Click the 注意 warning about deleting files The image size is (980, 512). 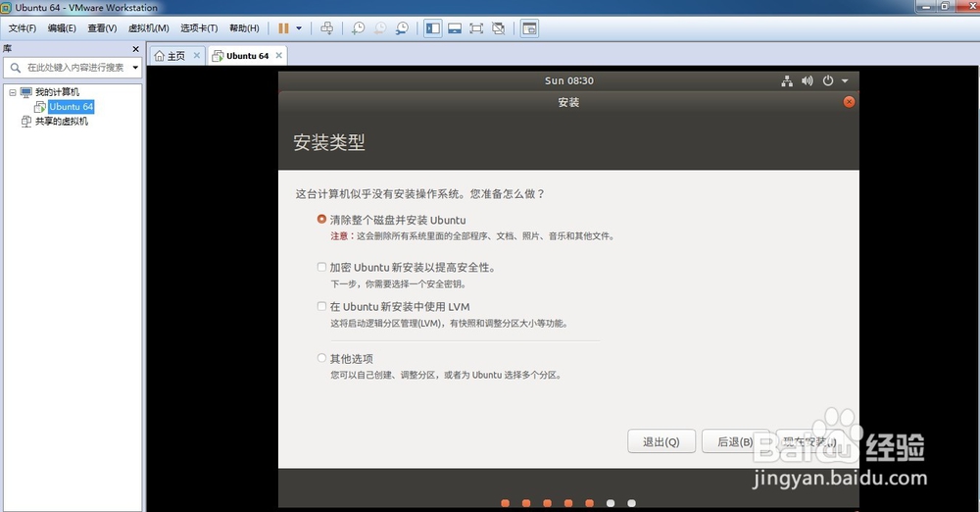[472, 236]
